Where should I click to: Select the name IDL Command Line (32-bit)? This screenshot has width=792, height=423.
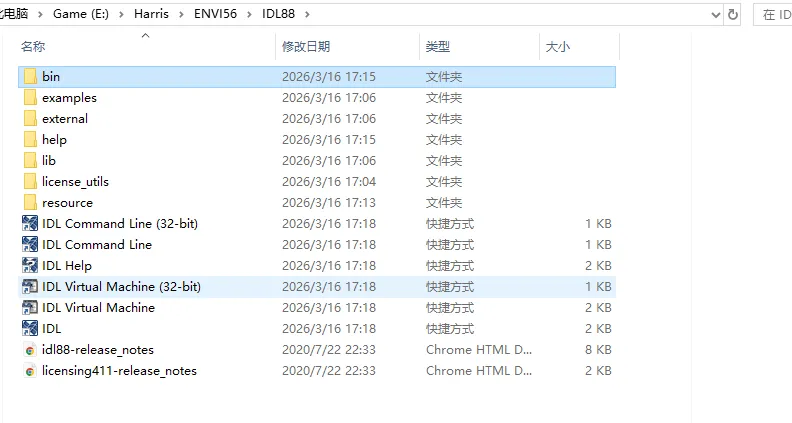pyautogui.click(x=120, y=223)
